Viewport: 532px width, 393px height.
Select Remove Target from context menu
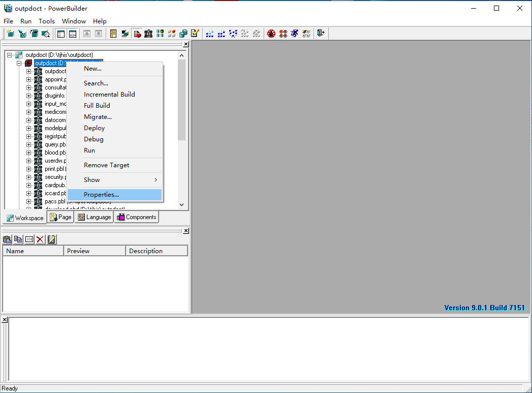pyautogui.click(x=115, y=165)
